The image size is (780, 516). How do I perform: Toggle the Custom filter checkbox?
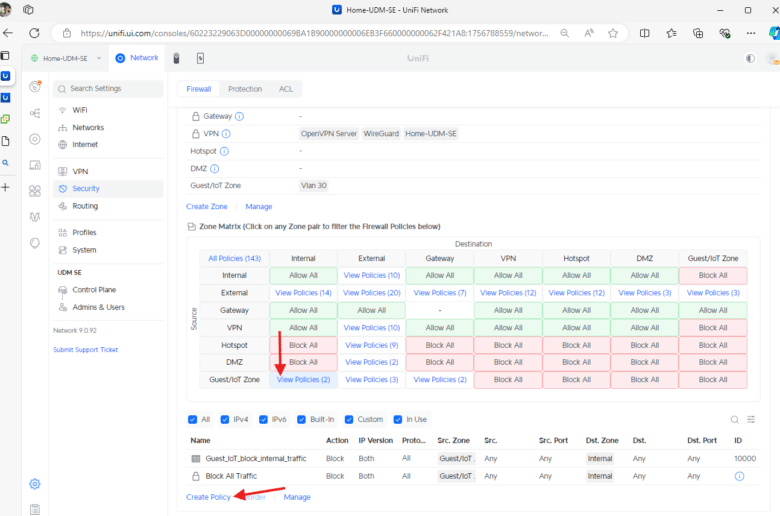coord(349,419)
